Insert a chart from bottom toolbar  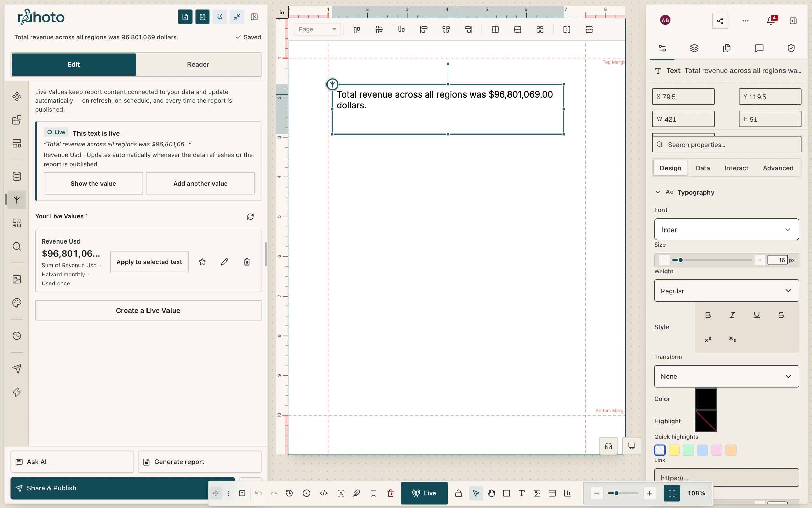tap(567, 493)
